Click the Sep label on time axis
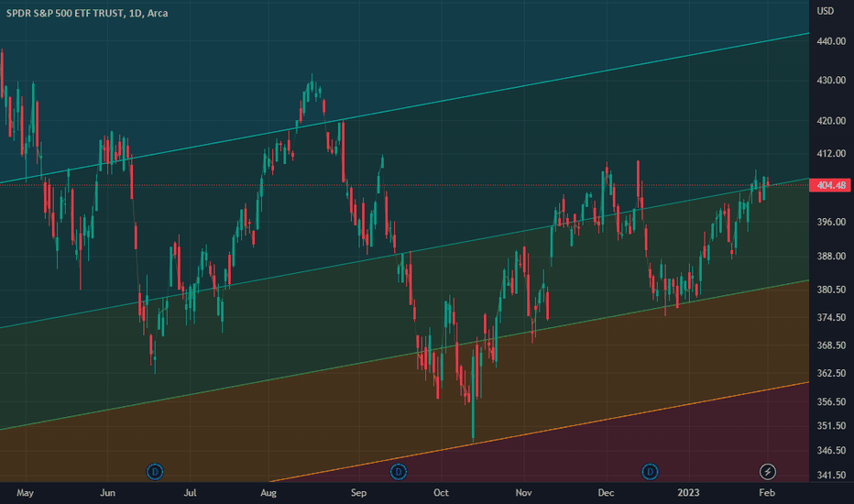 pyautogui.click(x=358, y=493)
